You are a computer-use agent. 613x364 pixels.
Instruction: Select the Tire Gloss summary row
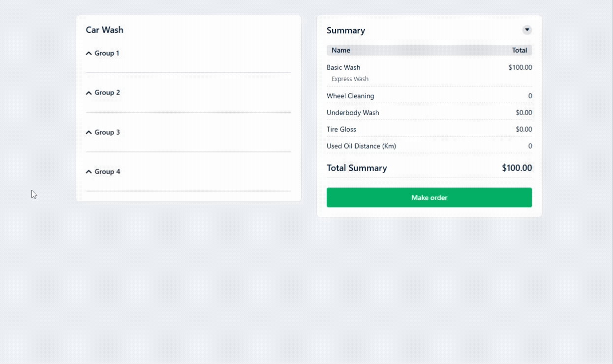point(341,129)
